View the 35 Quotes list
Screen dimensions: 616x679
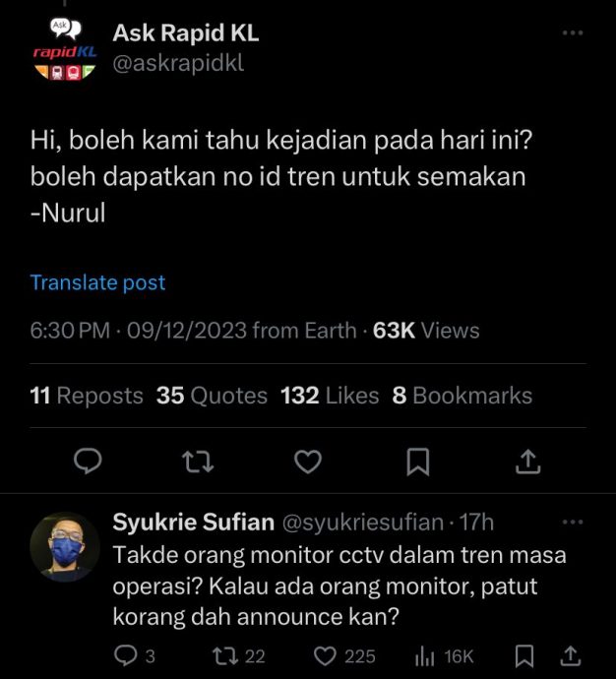pos(212,396)
